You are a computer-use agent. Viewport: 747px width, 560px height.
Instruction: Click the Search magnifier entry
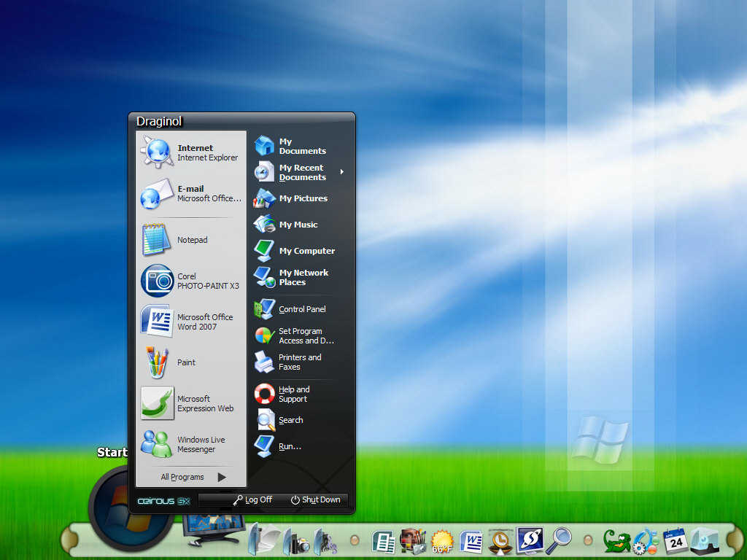(x=300, y=420)
